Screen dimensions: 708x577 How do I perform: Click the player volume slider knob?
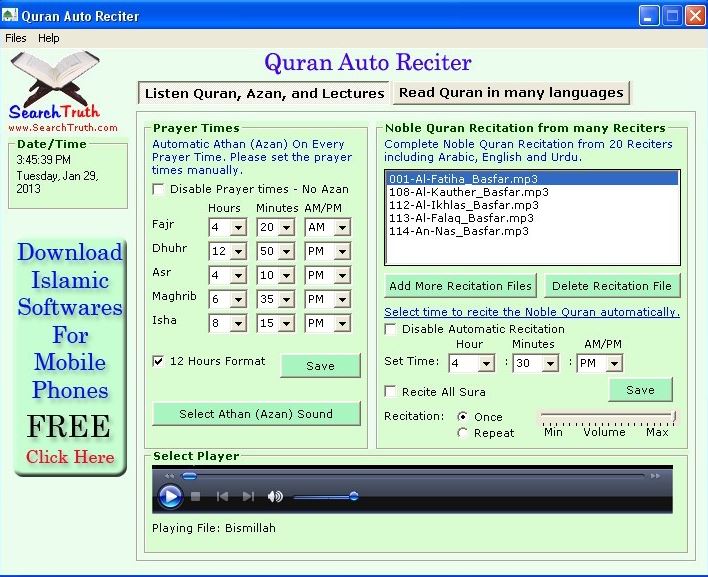(x=354, y=497)
